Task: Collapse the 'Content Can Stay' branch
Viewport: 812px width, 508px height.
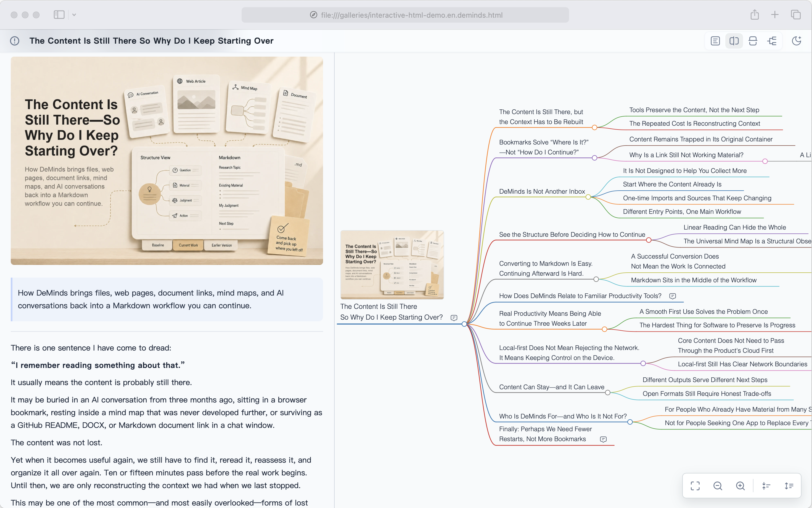Action: coord(607,393)
